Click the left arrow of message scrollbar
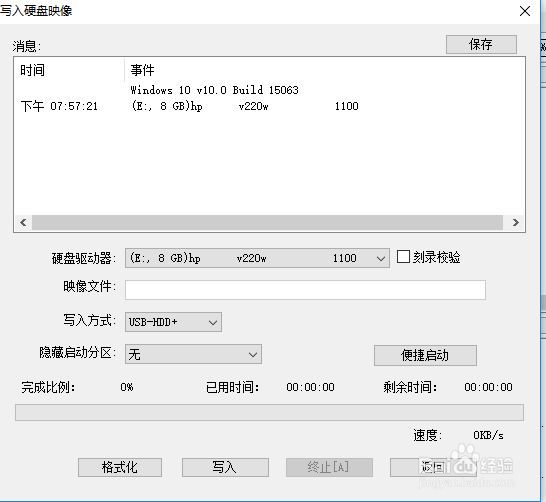The image size is (546, 502). point(23,222)
